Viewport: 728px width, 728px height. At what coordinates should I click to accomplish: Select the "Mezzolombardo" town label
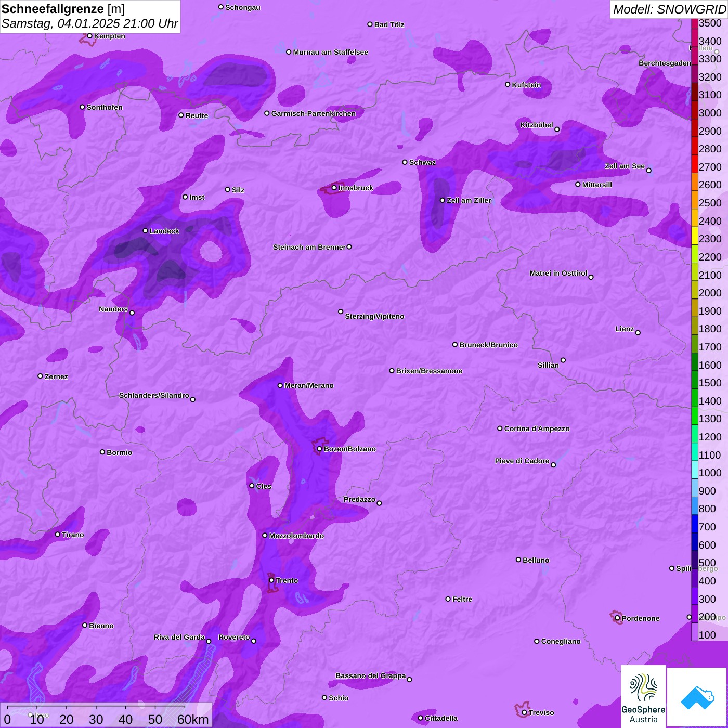click(x=296, y=536)
